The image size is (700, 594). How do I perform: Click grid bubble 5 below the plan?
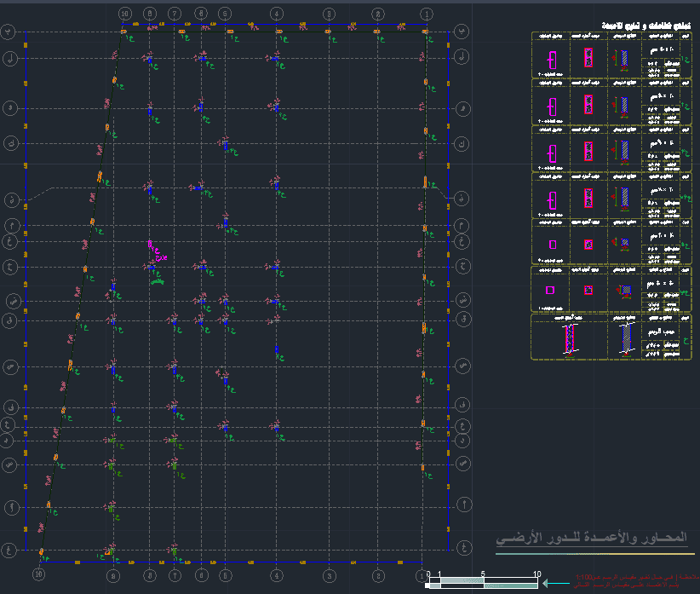pyautogui.click(x=225, y=575)
